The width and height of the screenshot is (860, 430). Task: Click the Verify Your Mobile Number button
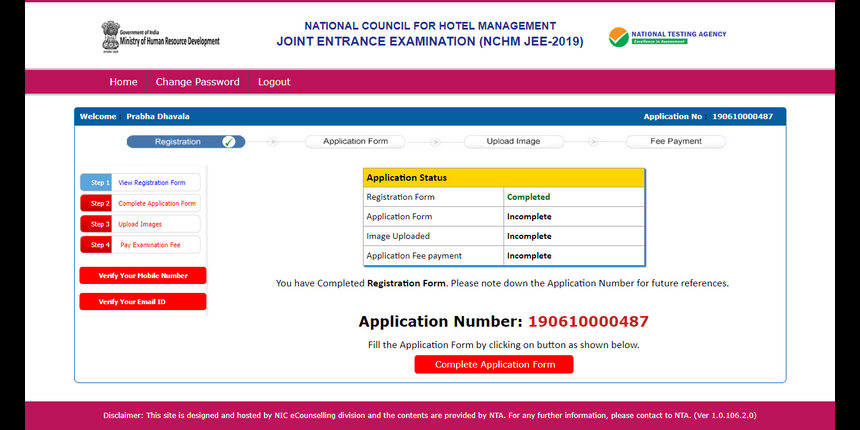(143, 276)
